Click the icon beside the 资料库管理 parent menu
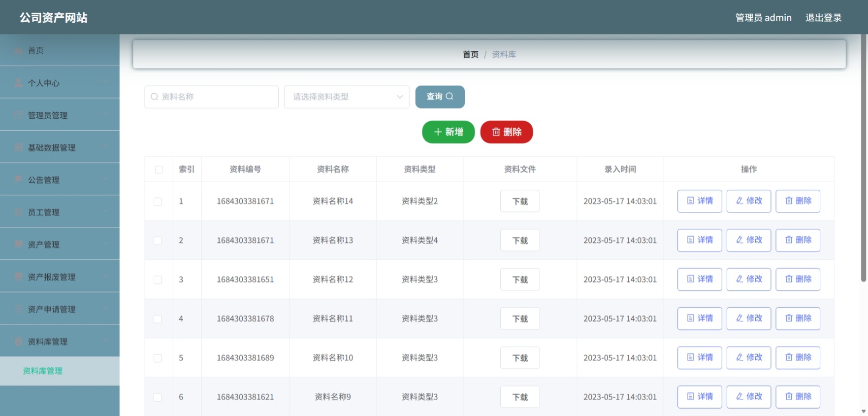868x416 pixels. point(18,341)
